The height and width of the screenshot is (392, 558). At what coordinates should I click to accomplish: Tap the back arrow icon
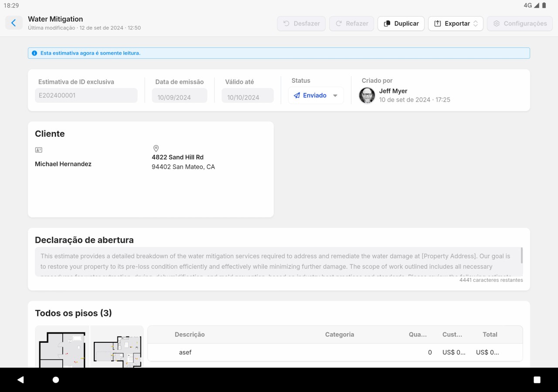click(14, 23)
